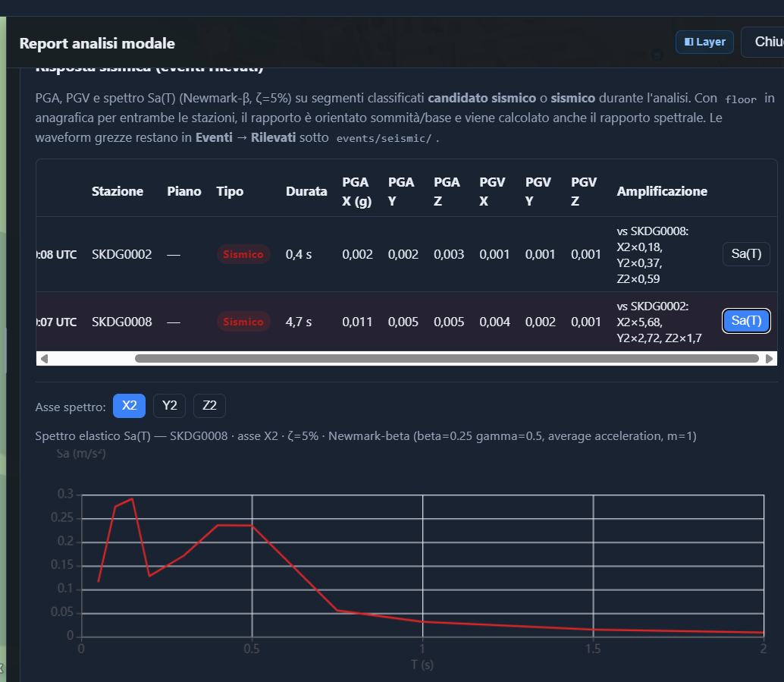Click the highlighted Sa(T) button for SKDG0008
The width and height of the screenshot is (784, 682).
pos(746,321)
